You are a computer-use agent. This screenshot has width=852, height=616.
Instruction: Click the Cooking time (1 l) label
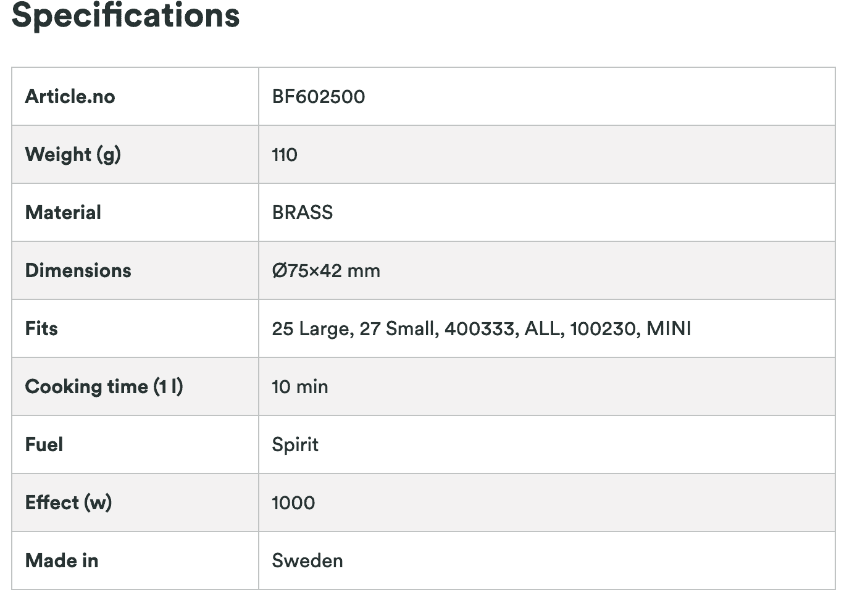coord(104,386)
